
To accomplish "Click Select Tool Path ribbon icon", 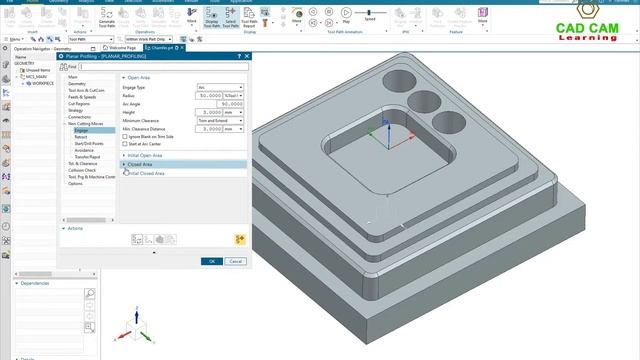I will (231, 18).
